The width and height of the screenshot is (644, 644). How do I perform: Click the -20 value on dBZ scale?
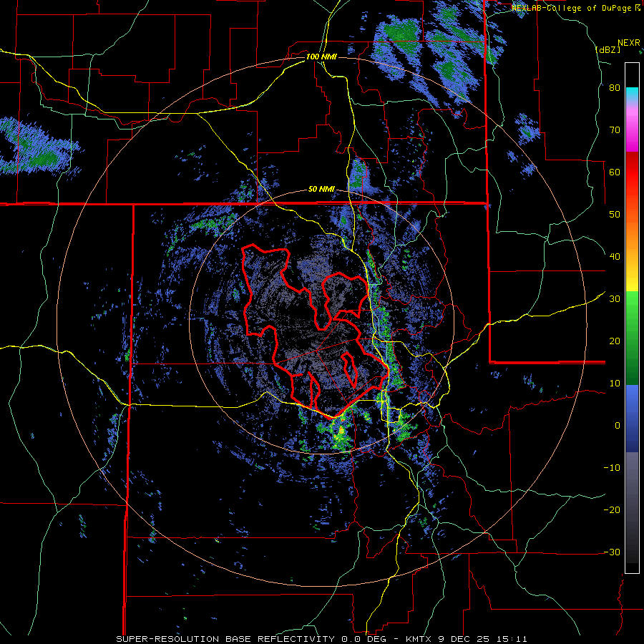[612, 509]
